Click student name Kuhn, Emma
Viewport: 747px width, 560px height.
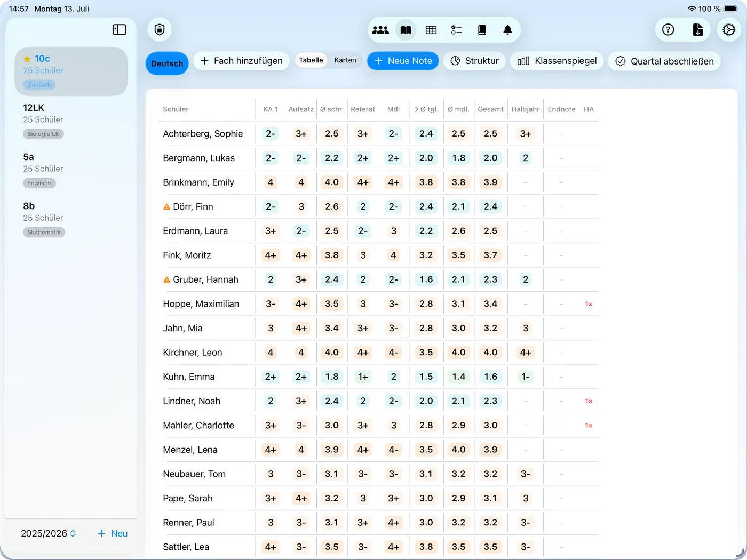(x=189, y=377)
